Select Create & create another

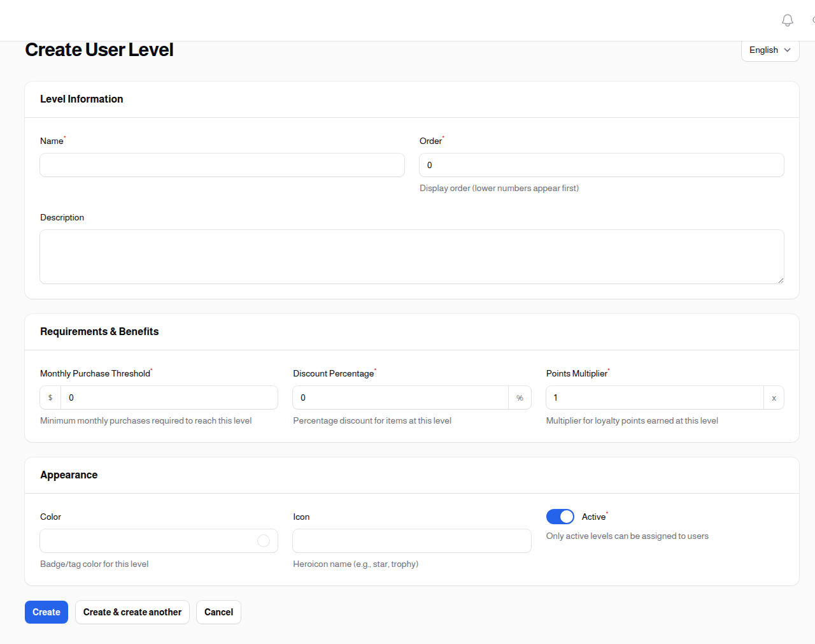[132, 612]
